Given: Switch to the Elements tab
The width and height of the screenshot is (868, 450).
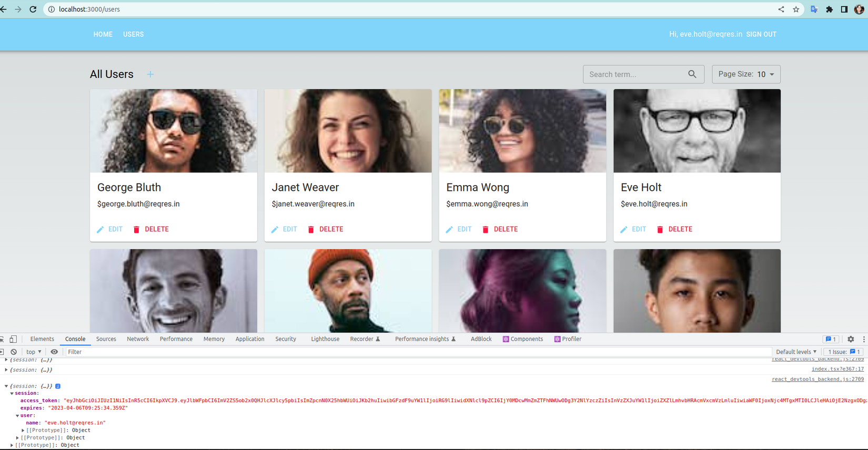Looking at the screenshot, I should click(42, 339).
